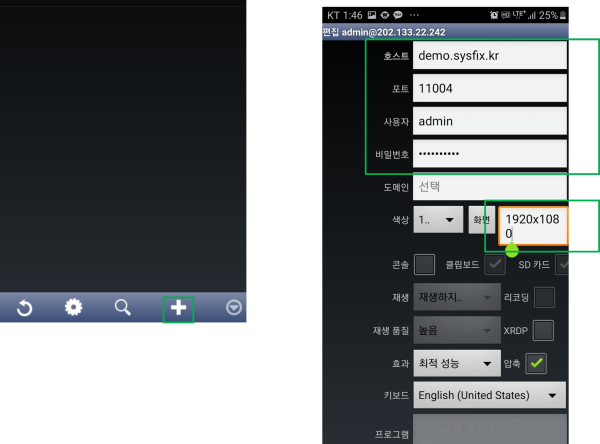600x444 pixels.
Task: Click the 호스트 field with demo.sysfix.kr
Action: click(x=490, y=56)
